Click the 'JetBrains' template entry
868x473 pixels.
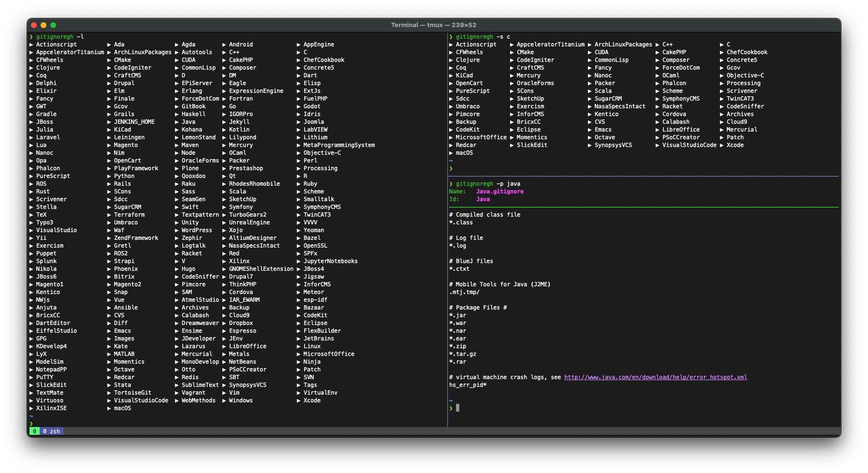319,339
